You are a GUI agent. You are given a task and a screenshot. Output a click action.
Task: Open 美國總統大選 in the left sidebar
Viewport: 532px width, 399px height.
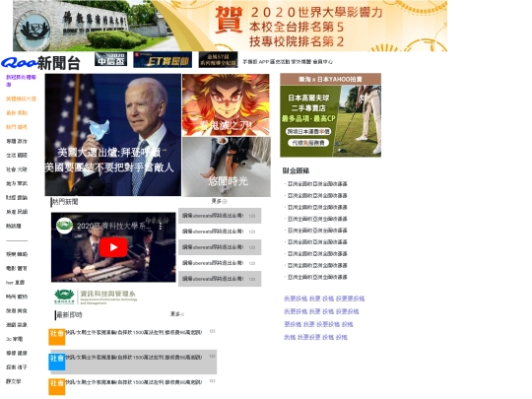click(x=21, y=99)
